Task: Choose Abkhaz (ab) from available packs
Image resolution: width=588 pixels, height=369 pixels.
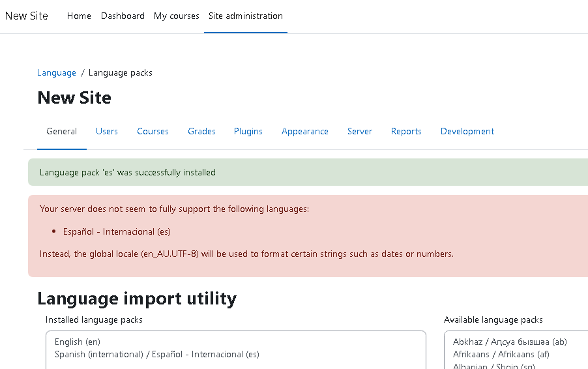Action: coord(510,342)
